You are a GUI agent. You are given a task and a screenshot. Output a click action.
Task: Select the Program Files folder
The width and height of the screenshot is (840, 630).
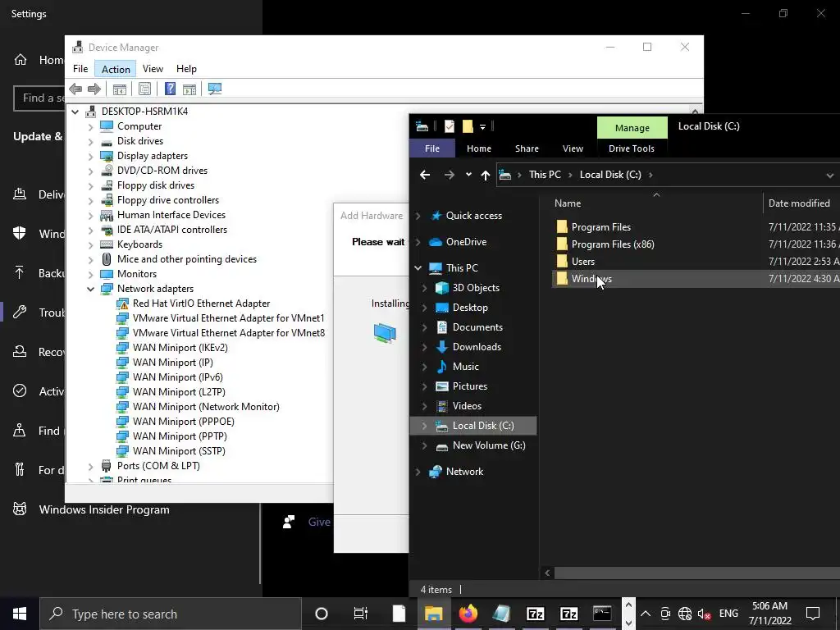point(600,227)
